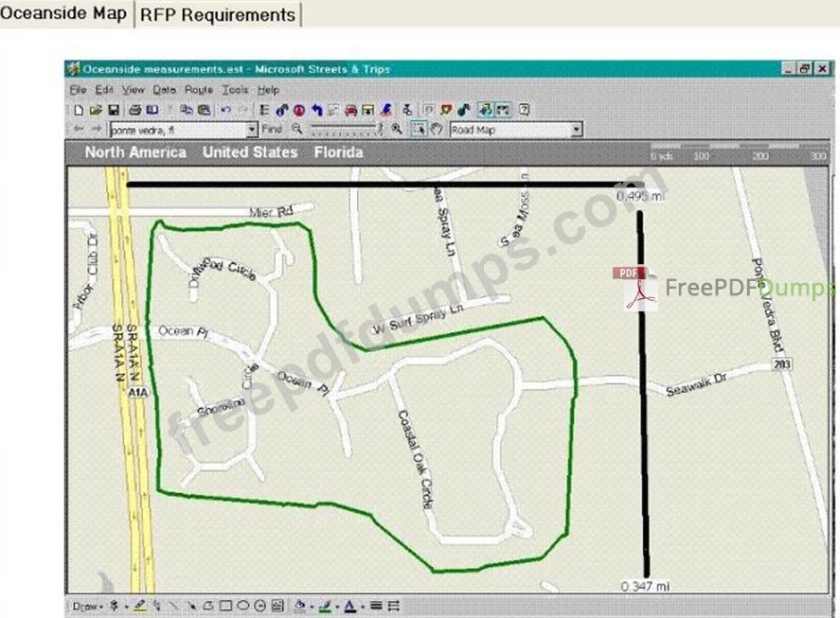Click the North America breadcrumb link

(x=135, y=152)
